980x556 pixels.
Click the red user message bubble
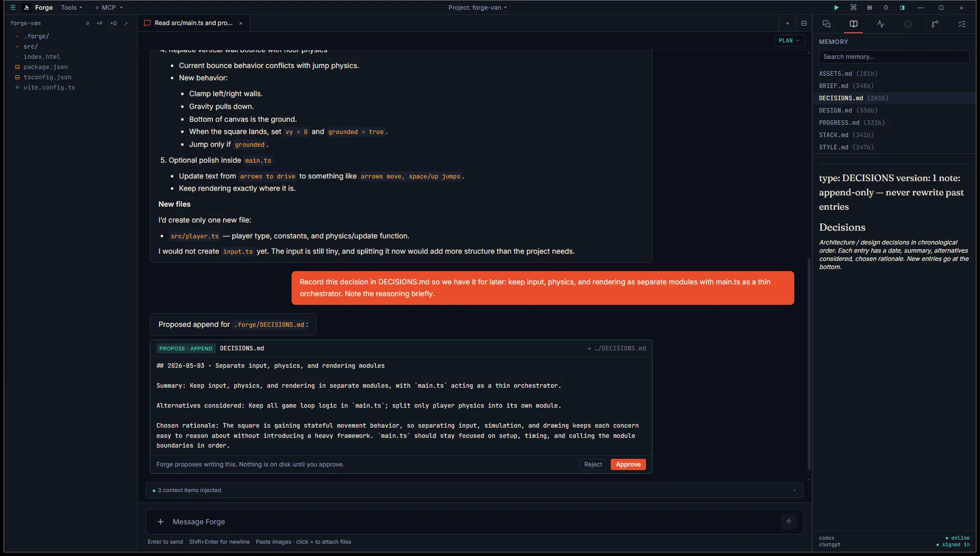click(x=543, y=288)
